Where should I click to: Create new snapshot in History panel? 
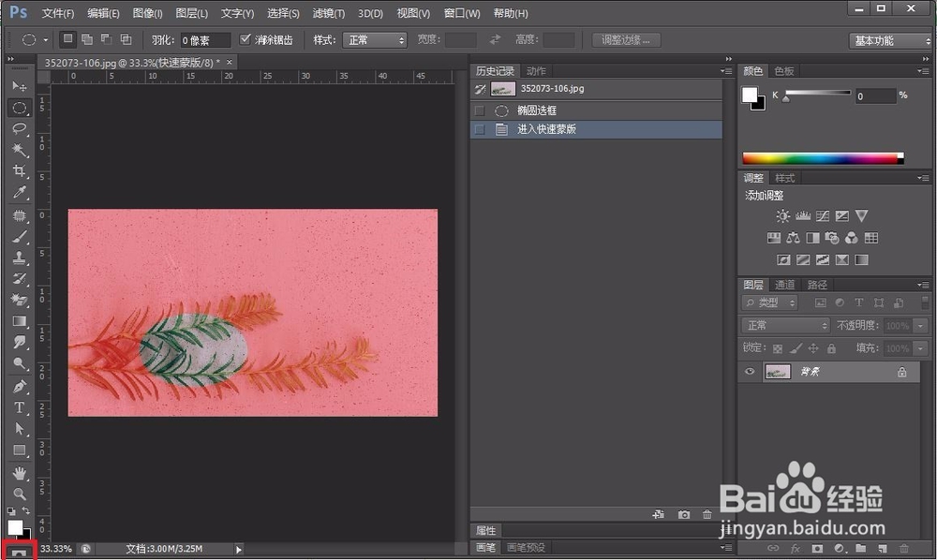tap(684, 515)
